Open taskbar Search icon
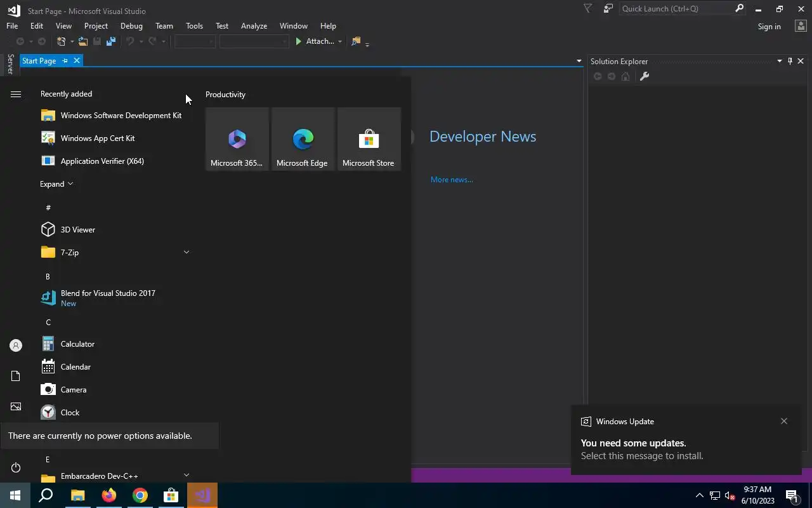Viewport: 812px width, 508px height. (46, 495)
